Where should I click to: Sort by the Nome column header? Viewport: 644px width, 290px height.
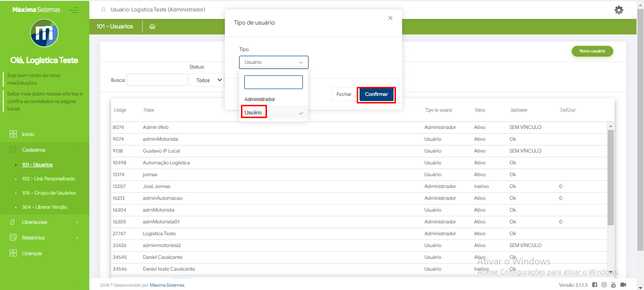pos(148,110)
